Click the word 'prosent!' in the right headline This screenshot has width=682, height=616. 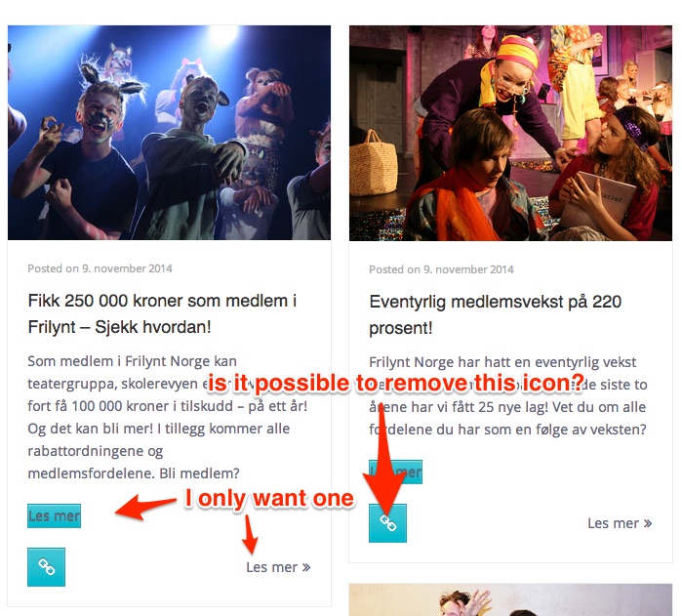[401, 328]
